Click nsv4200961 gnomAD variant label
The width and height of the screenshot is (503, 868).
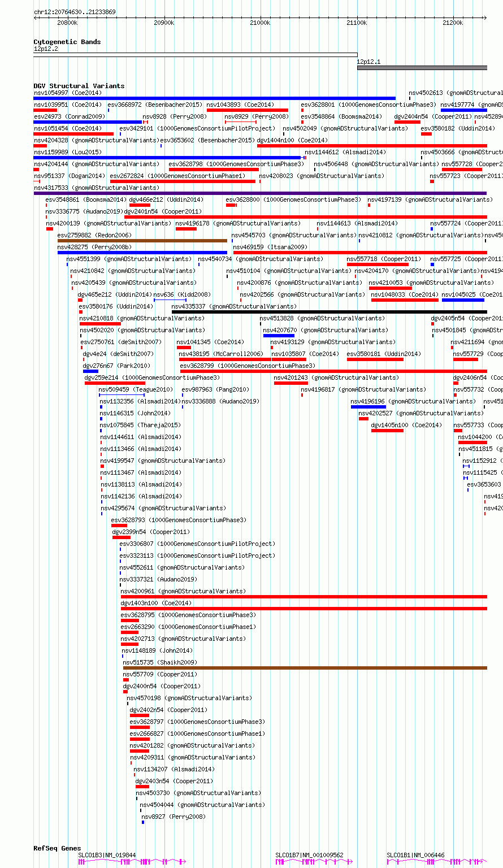[183, 591]
